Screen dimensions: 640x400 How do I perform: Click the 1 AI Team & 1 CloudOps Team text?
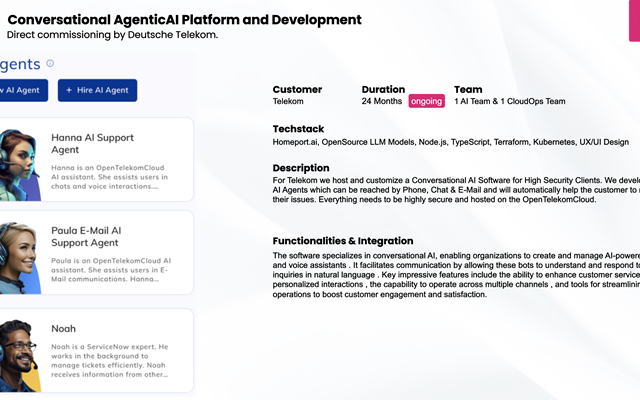pos(510,101)
